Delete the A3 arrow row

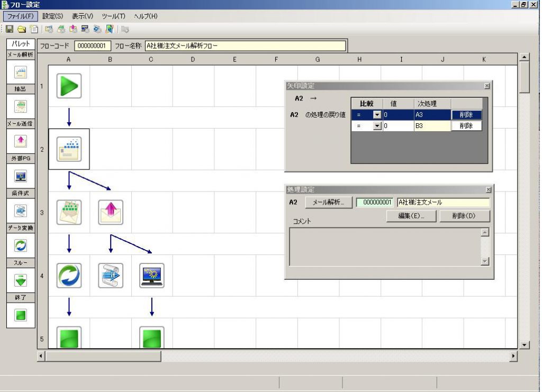click(x=466, y=115)
